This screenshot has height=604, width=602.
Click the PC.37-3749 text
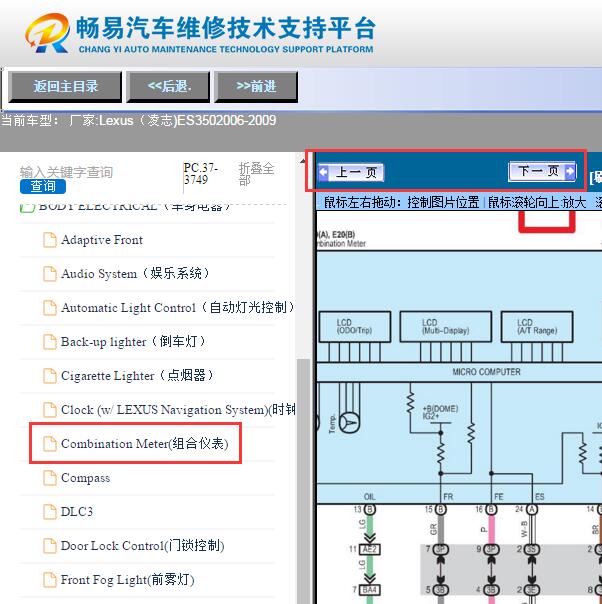pos(200,174)
